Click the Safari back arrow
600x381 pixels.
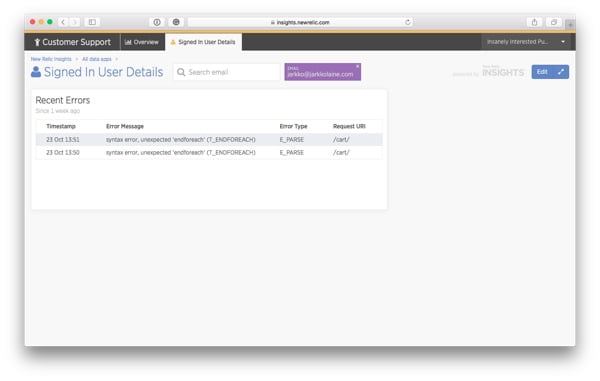click(x=63, y=22)
